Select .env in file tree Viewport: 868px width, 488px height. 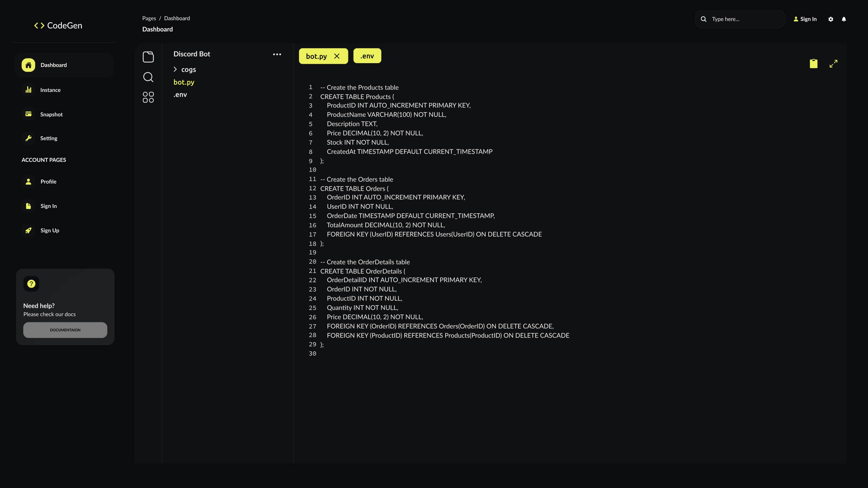pos(180,95)
